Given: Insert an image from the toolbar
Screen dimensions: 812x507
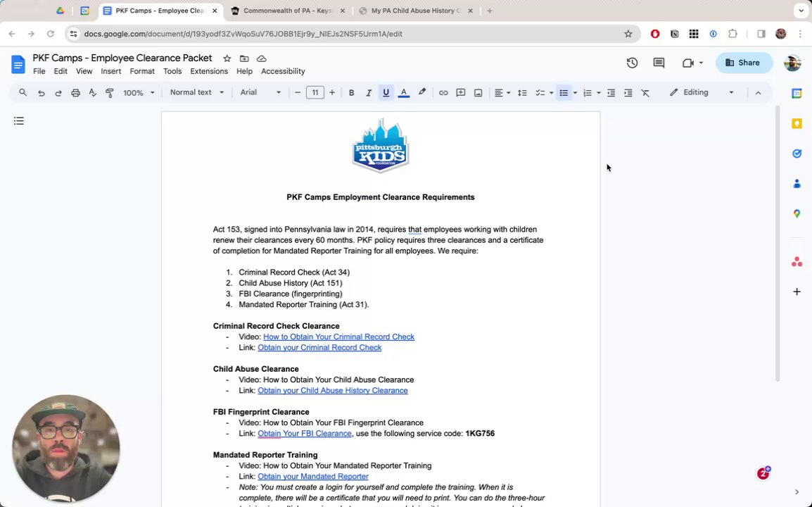Looking at the screenshot, I should pos(478,93).
